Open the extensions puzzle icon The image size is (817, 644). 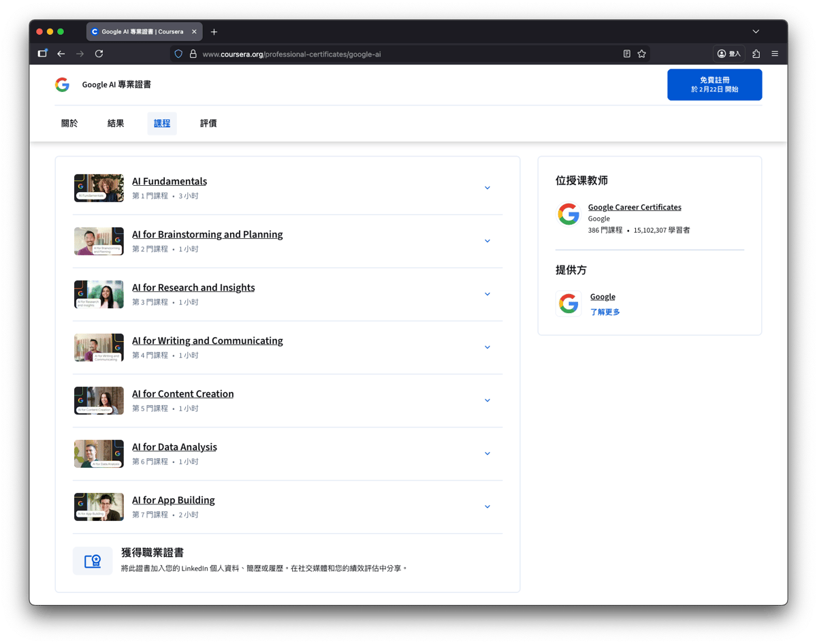coord(756,54)
